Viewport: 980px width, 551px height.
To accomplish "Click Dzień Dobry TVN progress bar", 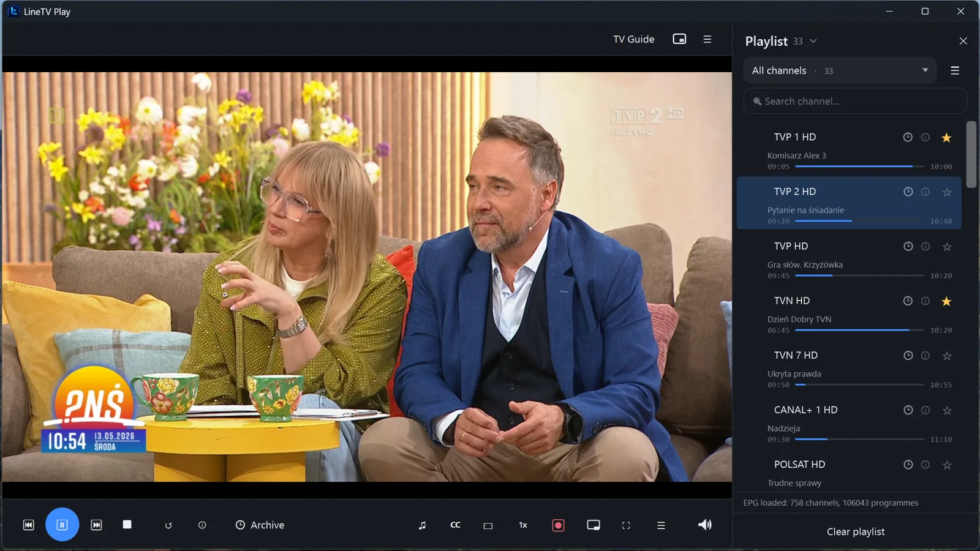I will point(859,330).
